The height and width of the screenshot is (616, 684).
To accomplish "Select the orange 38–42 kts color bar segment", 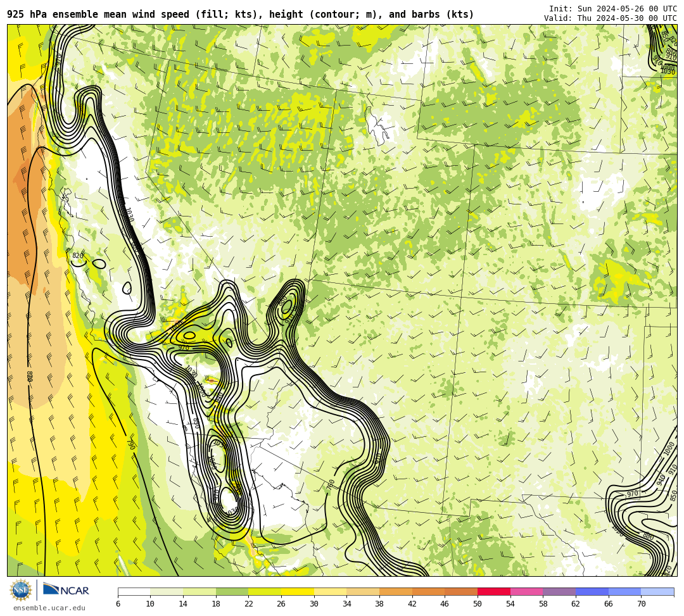I will [x=396, y=591].
